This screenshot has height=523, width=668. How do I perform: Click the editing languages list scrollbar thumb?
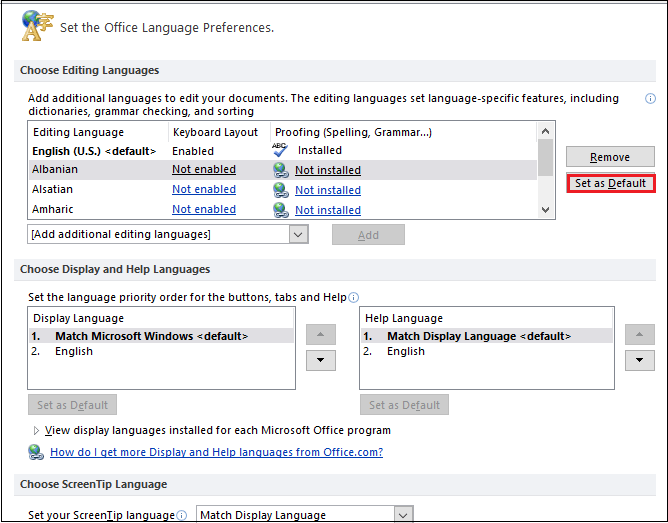click(x=545, y=158)
